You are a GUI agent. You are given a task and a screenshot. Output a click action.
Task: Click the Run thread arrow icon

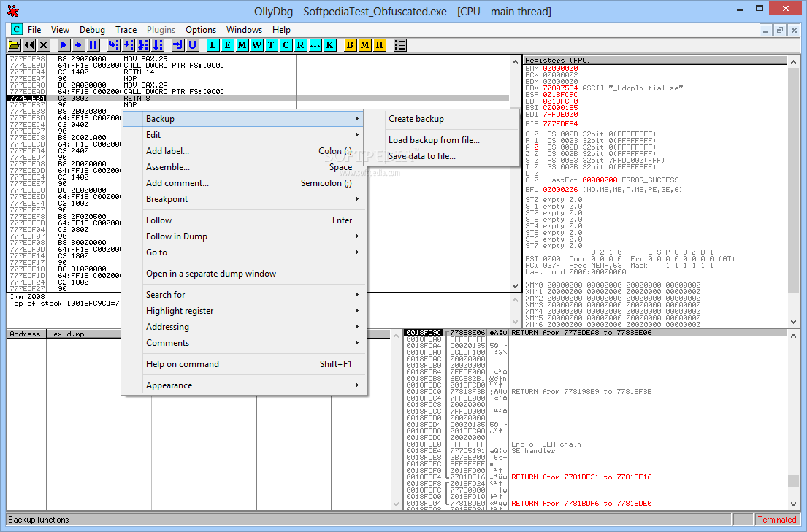click(78, 45)
